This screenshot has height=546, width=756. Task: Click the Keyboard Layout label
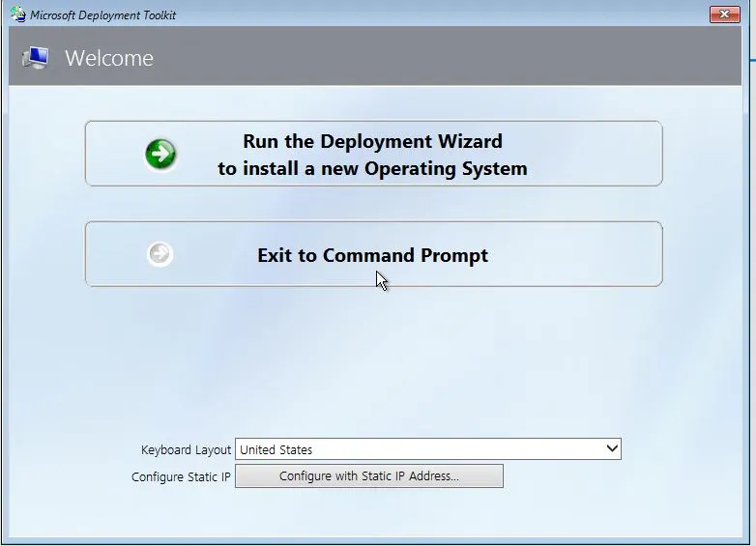click(186, 449)
